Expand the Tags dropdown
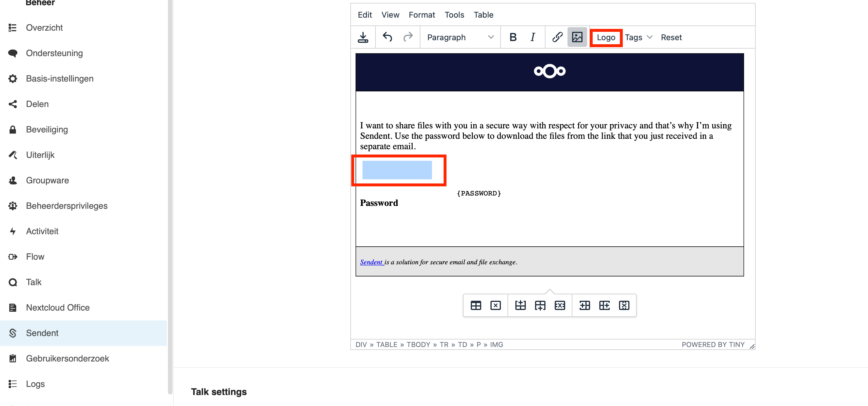868x406 pixels. pos(638,37)
